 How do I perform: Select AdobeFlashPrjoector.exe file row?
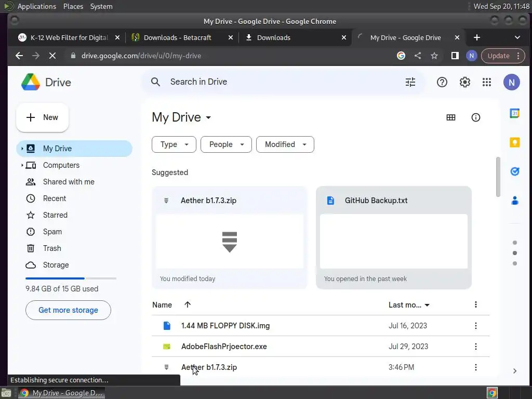coord(320,347)
